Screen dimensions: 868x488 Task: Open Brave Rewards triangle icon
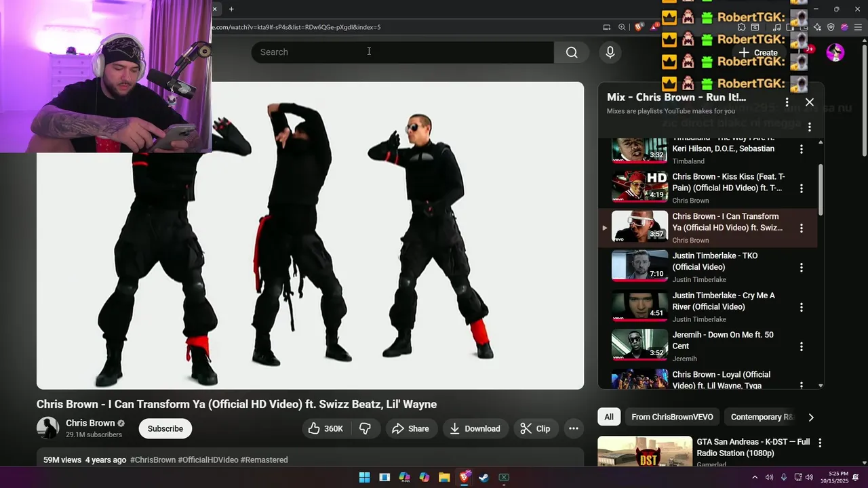(x=654, y=27)
